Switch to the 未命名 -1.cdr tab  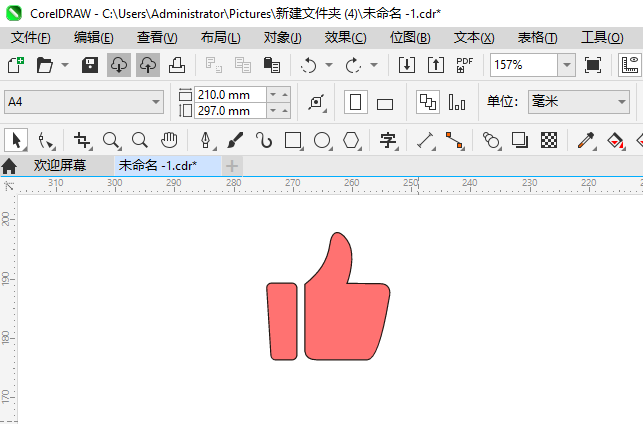[x=167, y=166]
